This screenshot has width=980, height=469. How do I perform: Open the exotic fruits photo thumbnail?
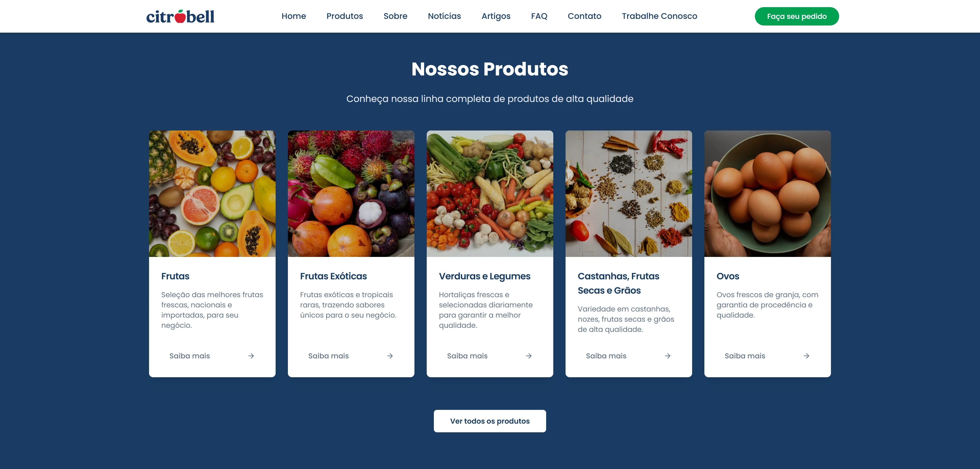click(x=351, y=193)
